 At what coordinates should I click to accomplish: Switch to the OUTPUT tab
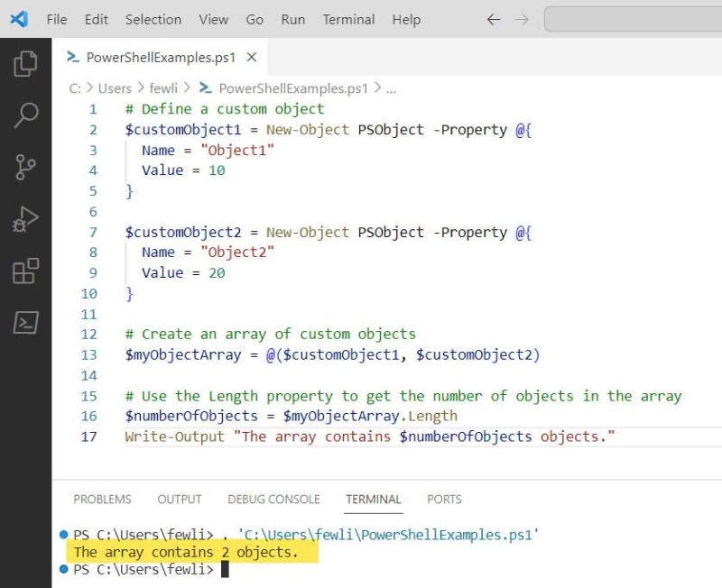[179, 499]
